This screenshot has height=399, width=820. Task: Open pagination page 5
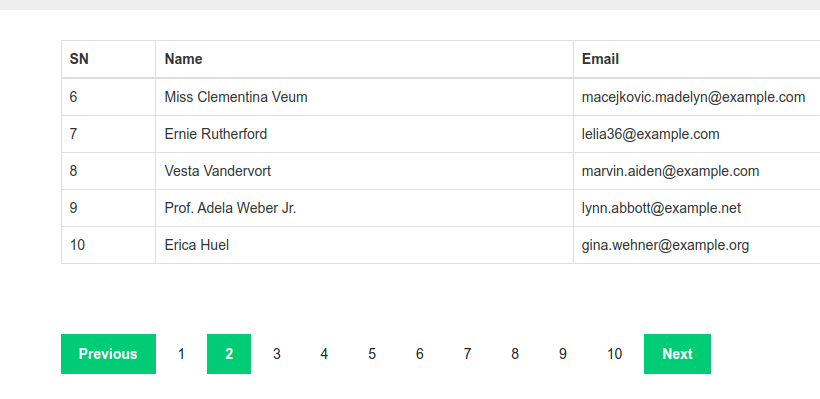click(x=372, y=354)
